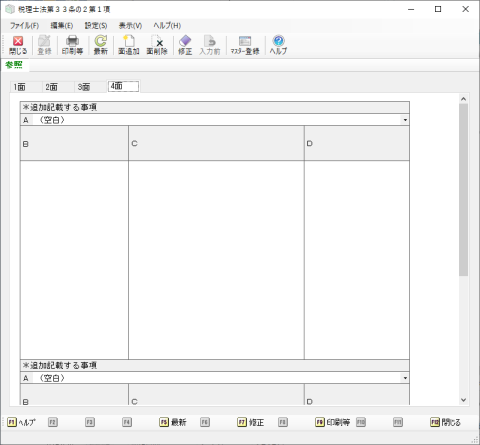Open マスター登録 master registration icon
The image size is (480, 445).
245,45
